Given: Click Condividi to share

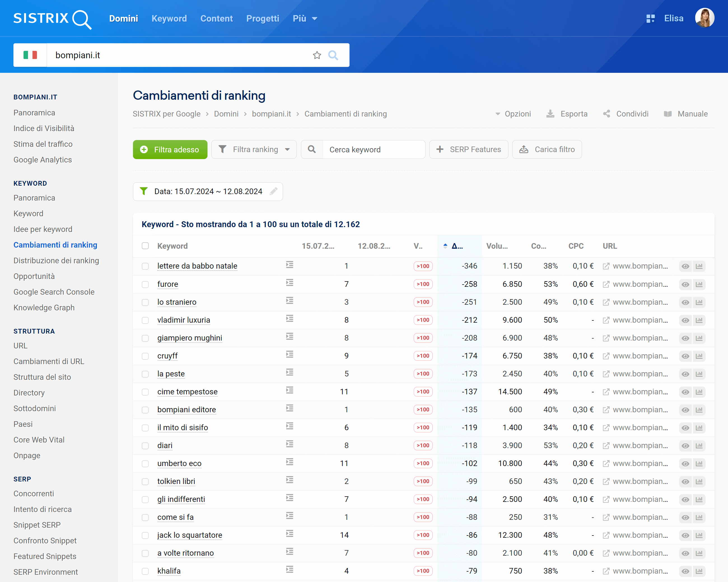Looking at the screenshot, I should (626, 114).
